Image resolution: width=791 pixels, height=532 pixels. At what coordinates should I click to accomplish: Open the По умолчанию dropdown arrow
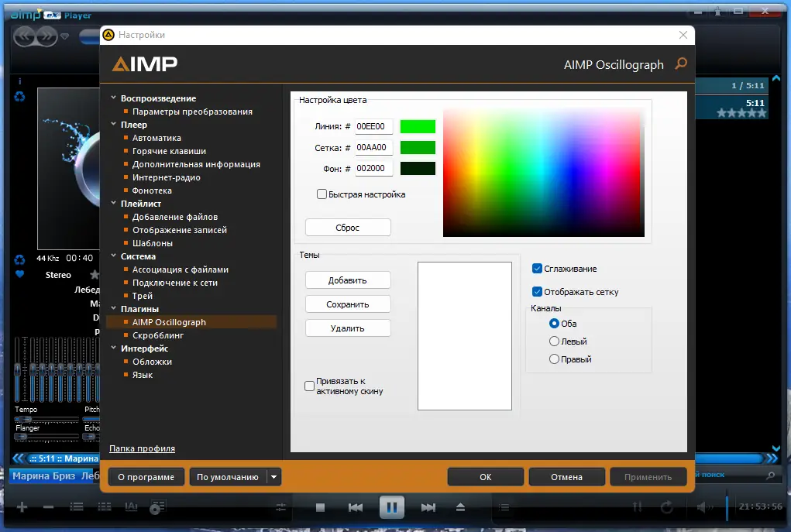(x=273, y=477)
